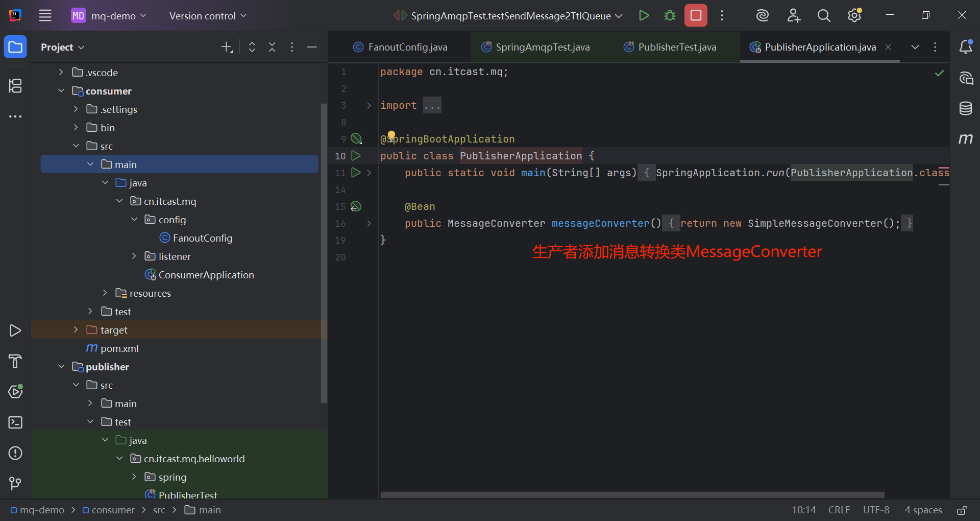
Task: Start debugging with the bug icon
Action: [x=670, y=16]
